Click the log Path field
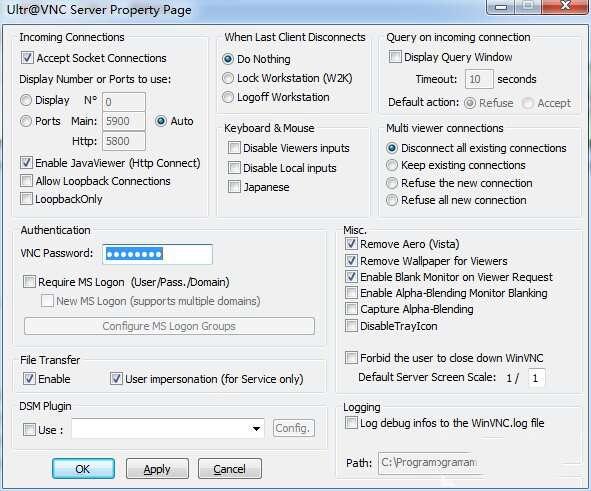Screen dimensions: 591x491 click(429, 462)
